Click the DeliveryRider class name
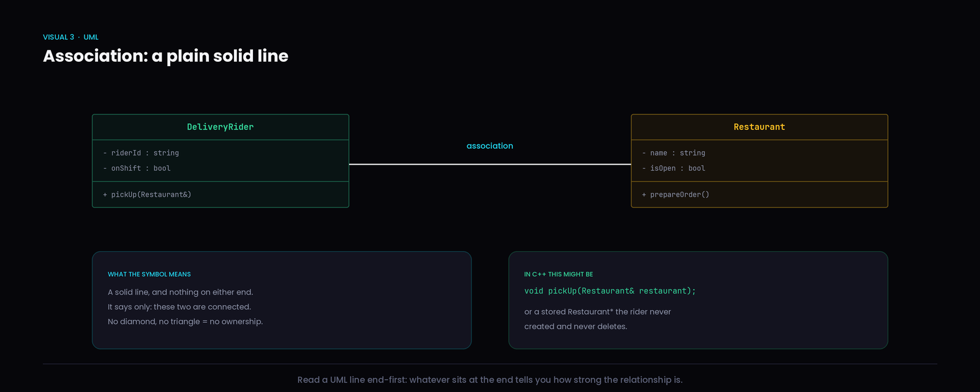 (x=221, y=127)
